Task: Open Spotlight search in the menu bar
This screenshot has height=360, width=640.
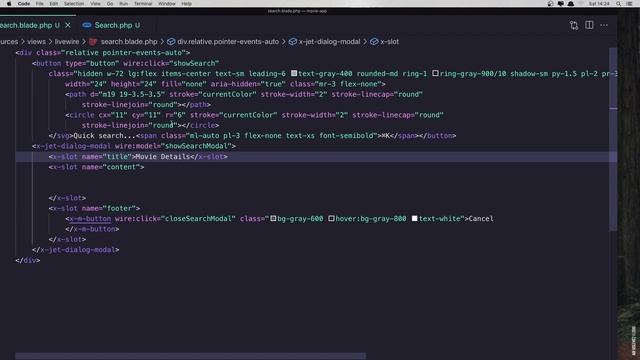Action: 619,4
